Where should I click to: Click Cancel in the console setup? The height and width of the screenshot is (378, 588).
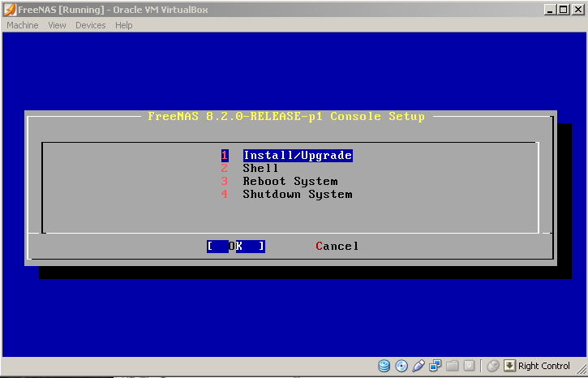337,247
